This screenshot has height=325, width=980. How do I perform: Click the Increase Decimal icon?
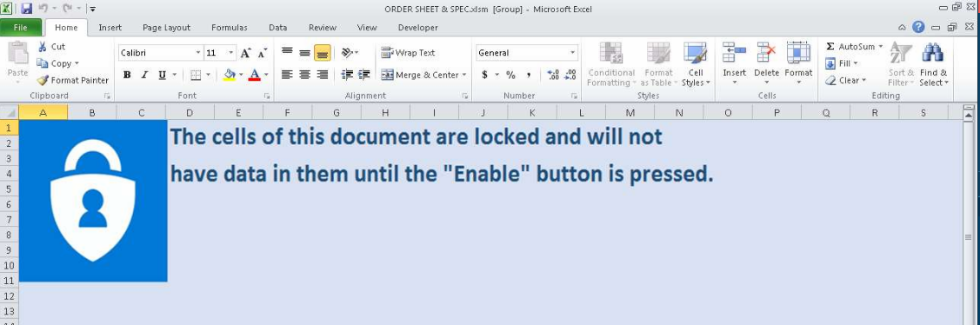[553, 75]
